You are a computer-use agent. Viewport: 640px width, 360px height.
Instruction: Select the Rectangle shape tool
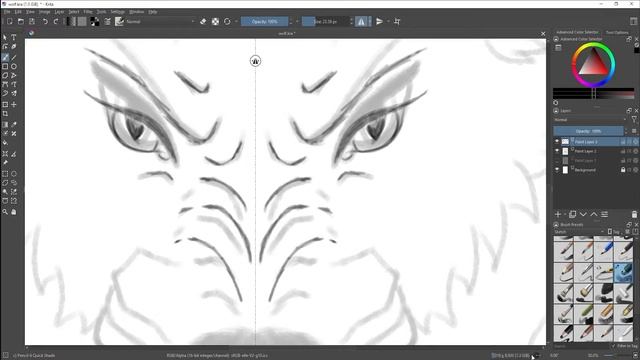(x=5, y=66)
